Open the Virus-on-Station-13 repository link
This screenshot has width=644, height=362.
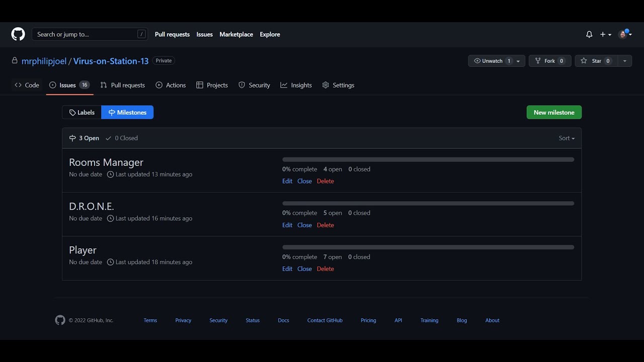tap(111, 61)
